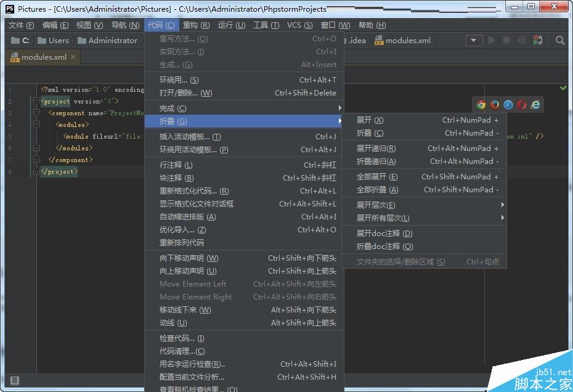
Task: Expand the 展开所有层次(L) submenu
Action: [x=425, y=218]
